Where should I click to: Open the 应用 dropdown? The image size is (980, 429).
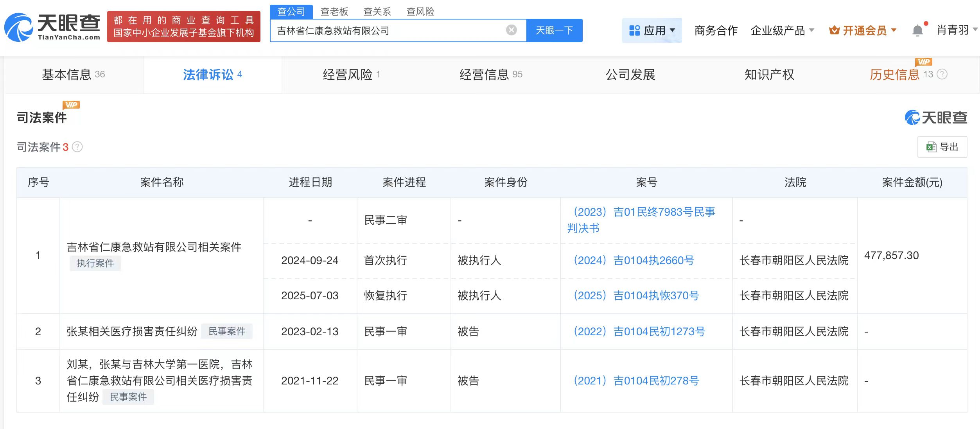pyautogui.click(x=652, y=30)
